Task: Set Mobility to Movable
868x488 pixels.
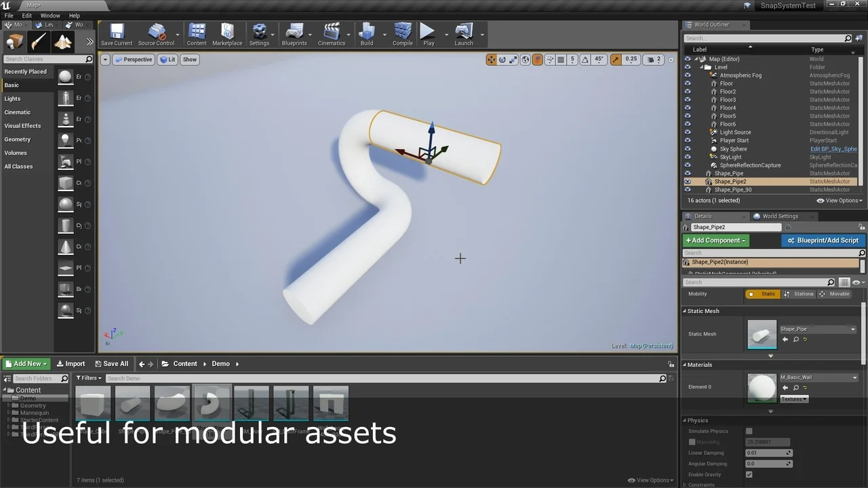Action: (834, 294)
